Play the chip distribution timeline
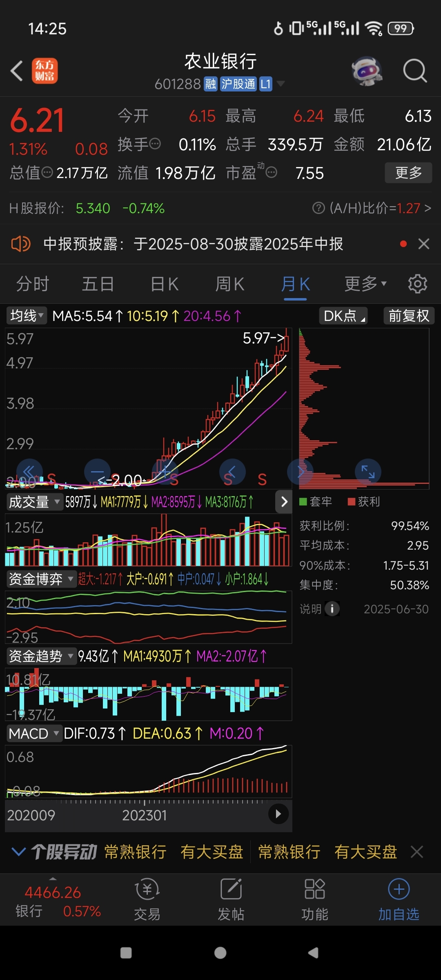Screen dimensions: 441x980 click(x=278, y=814)
